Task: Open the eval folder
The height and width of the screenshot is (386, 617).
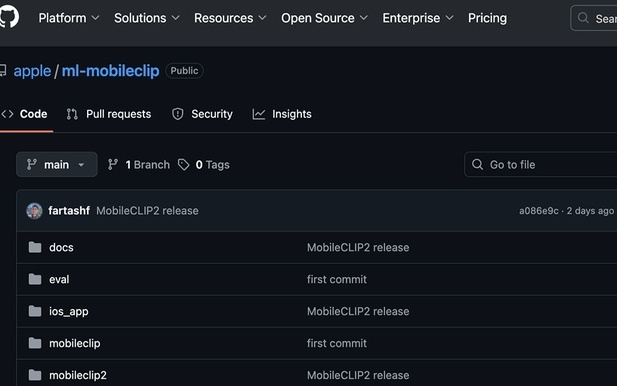Action: tap(59, 279)
